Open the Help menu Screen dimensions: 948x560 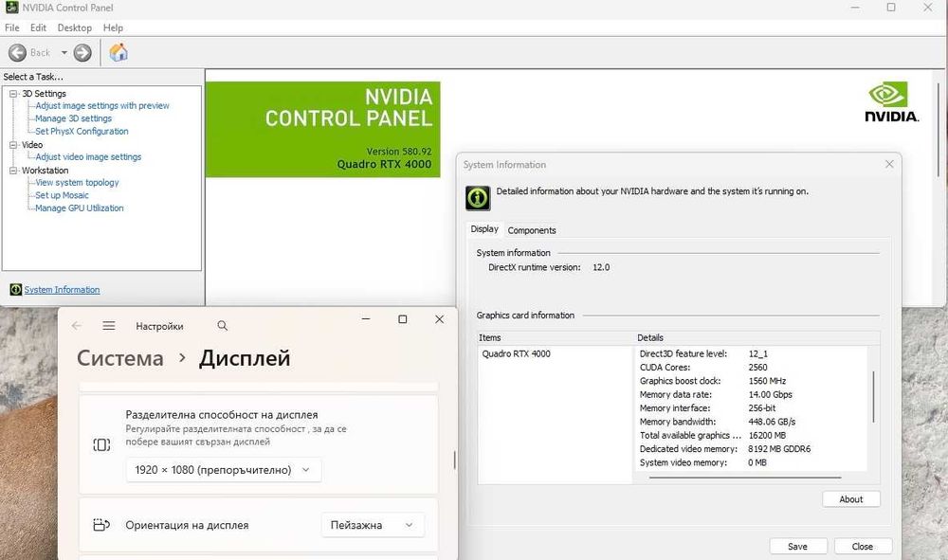tap(113, 27)
